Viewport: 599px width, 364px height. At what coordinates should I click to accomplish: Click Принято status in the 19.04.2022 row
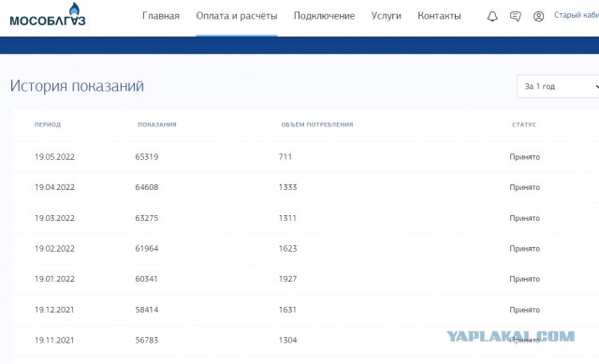(x=524, y=187)
